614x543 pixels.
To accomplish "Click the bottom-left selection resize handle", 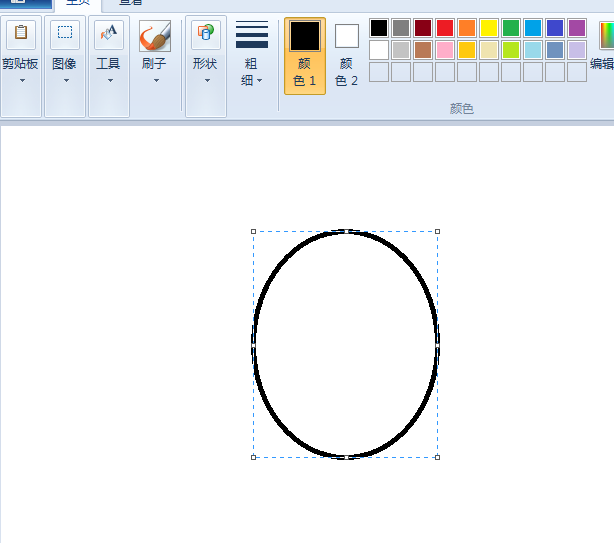I will 253,457.
